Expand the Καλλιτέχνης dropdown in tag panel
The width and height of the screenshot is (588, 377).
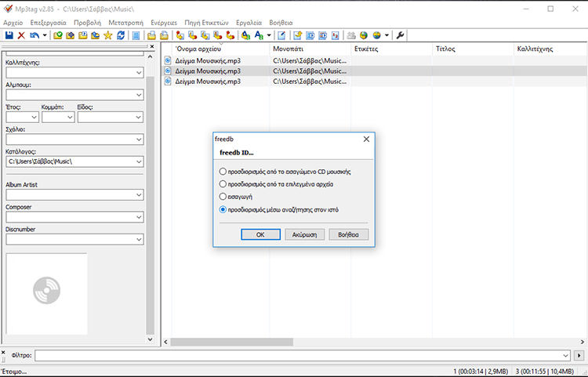(x=139, y=73)
